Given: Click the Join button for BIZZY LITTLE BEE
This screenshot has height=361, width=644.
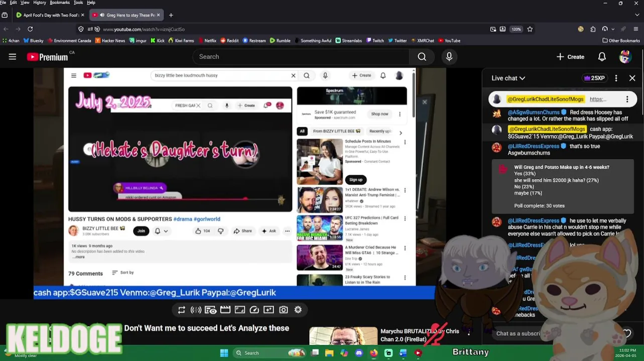Looking at the screenshot, I should pos(141,231).
